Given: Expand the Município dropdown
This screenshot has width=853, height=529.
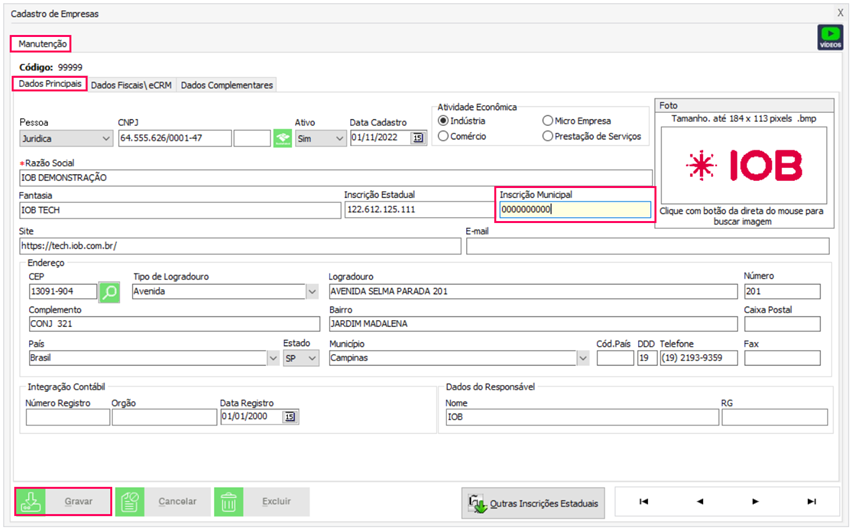Looking at the screenshot, I should [582, 357].
